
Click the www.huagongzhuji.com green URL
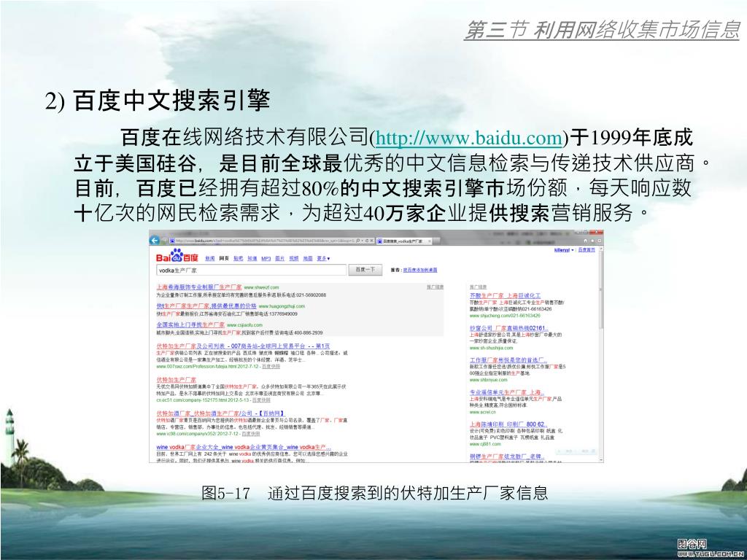(x=282, y=306)
